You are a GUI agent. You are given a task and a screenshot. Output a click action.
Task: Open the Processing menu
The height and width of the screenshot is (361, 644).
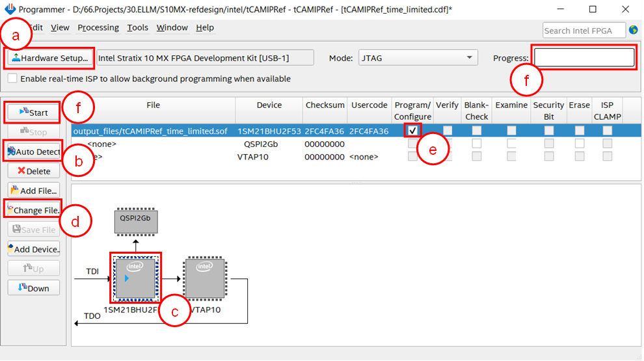[98, 27]
